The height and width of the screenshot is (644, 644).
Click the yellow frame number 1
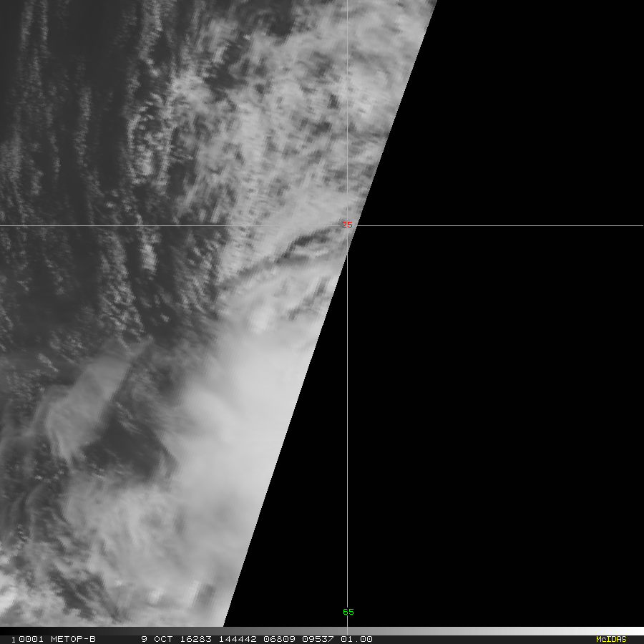tap(14, 640)
